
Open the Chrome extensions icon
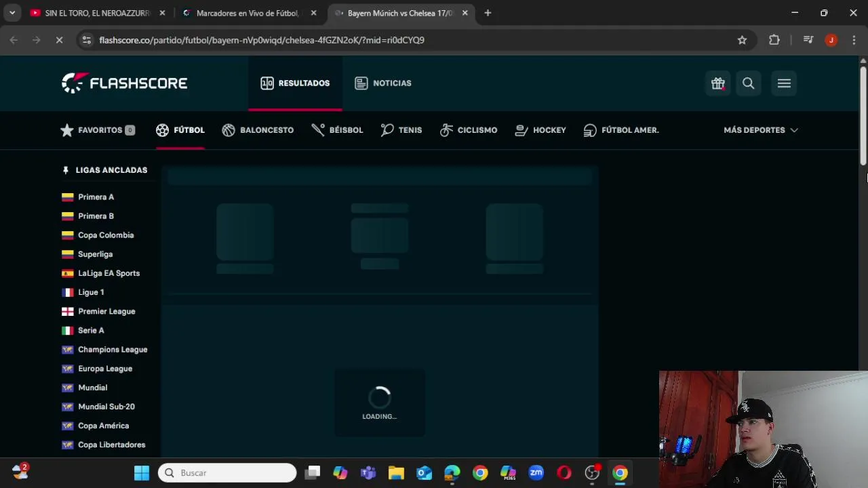[x=774, y=40]
